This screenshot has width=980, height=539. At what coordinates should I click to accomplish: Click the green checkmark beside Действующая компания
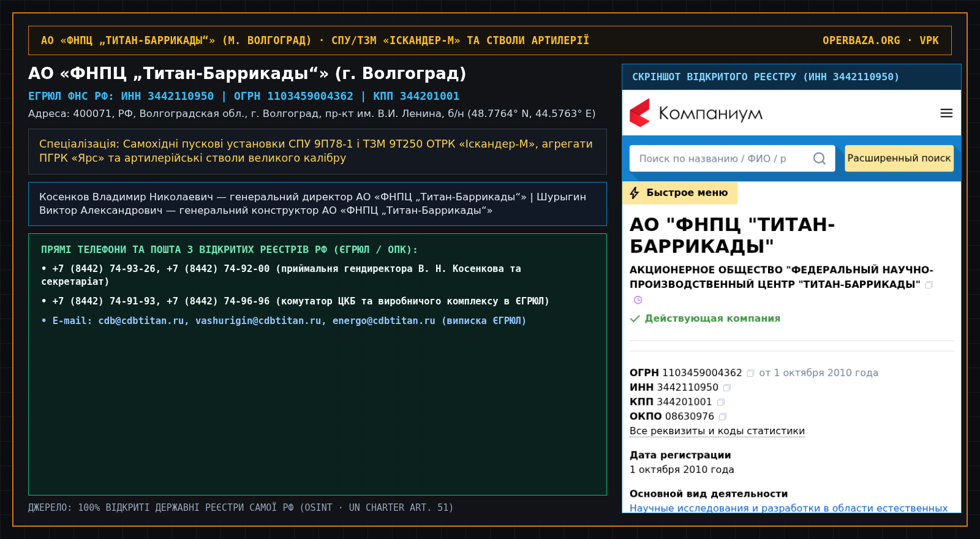tap(635, 318)
